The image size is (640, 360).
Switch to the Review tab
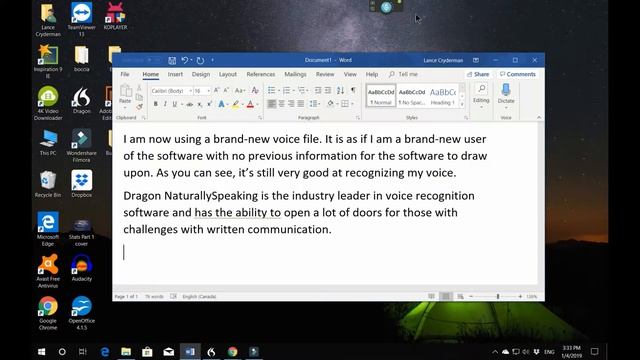325,74
